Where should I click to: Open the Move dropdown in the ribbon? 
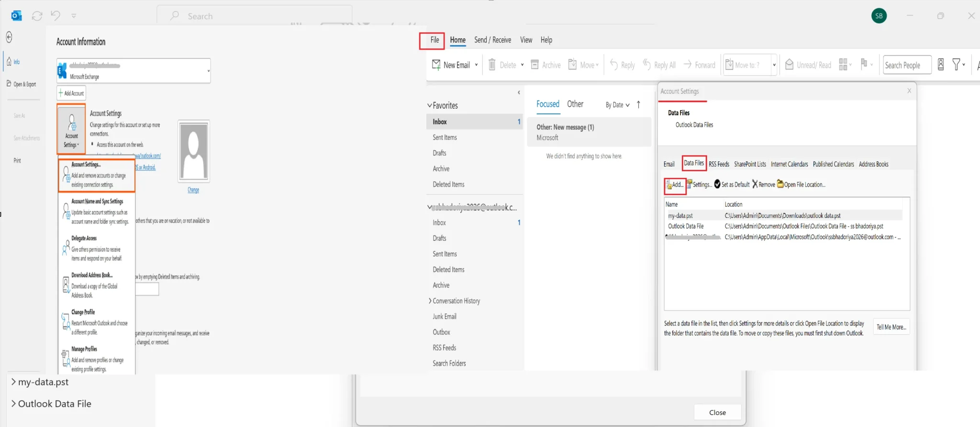pos(597,65)
